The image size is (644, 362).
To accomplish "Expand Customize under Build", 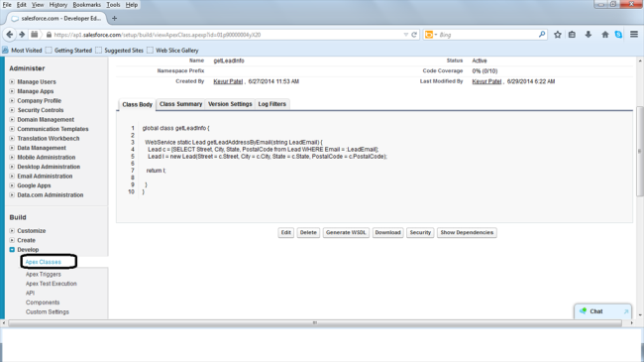I will 12,231.
